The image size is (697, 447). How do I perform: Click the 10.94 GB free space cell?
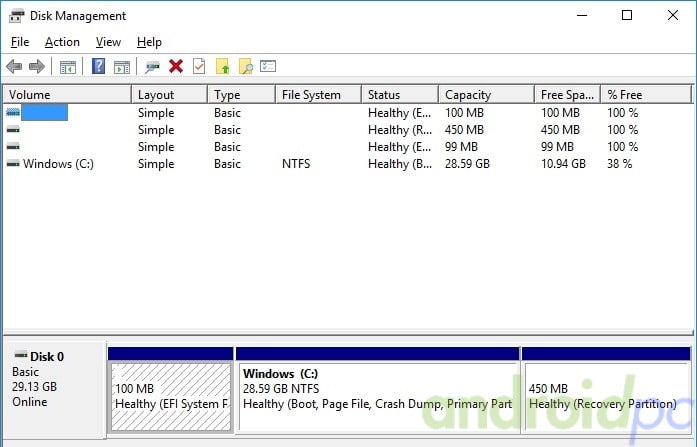coord(563,164)
